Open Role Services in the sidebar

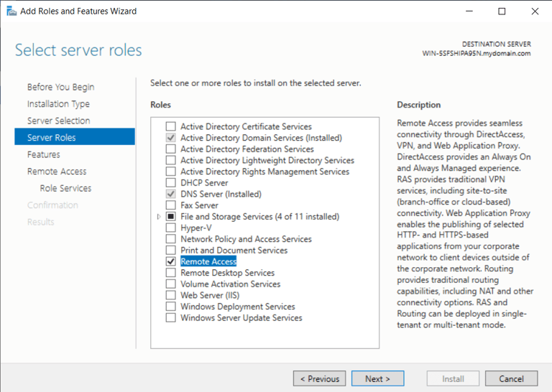coord(65,188)
